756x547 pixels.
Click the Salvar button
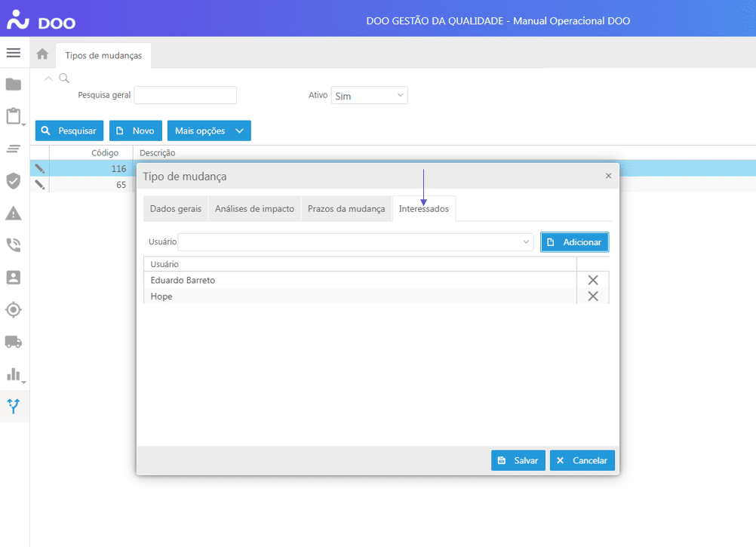(518, 460)
